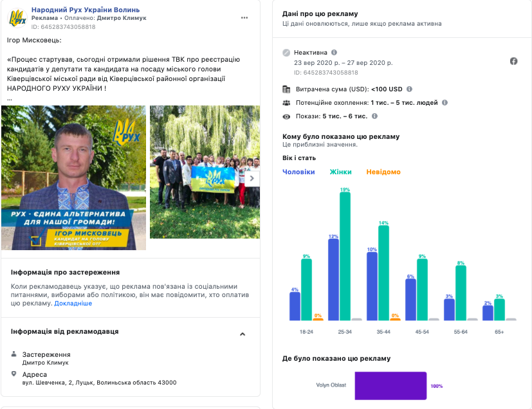Viewport: 532px width, 409px height.
Task: Open Народний Рух України Волинь page link
Action: click(86, 10)
